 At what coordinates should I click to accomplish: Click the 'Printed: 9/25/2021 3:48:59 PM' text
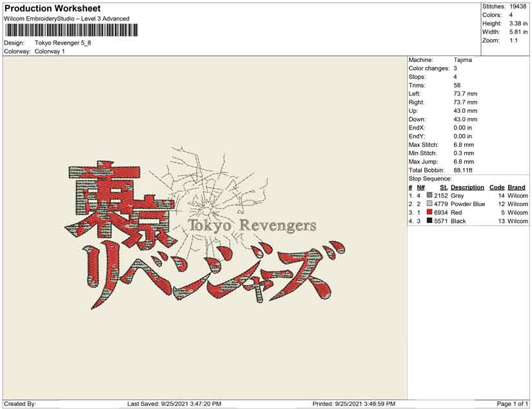[354, 404]
